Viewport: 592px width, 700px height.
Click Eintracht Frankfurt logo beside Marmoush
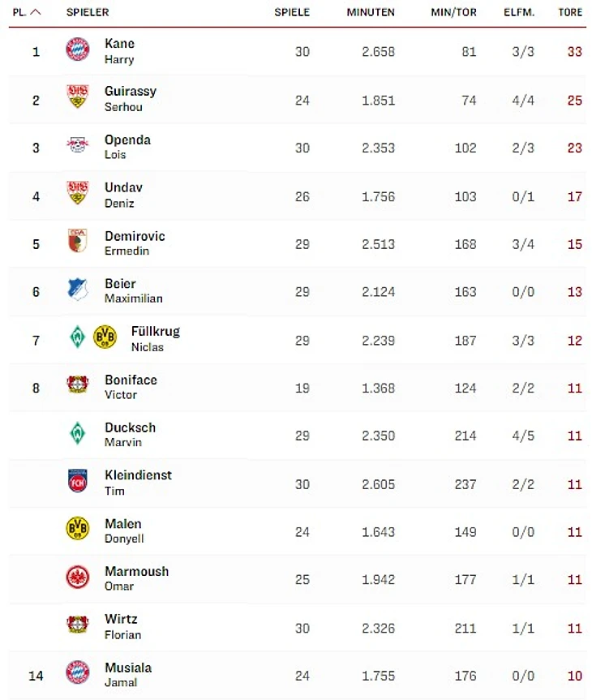coord(78,577)
